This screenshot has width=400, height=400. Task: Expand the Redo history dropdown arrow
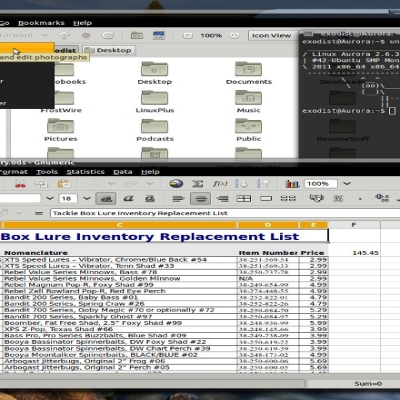click(x=150, y=183)
